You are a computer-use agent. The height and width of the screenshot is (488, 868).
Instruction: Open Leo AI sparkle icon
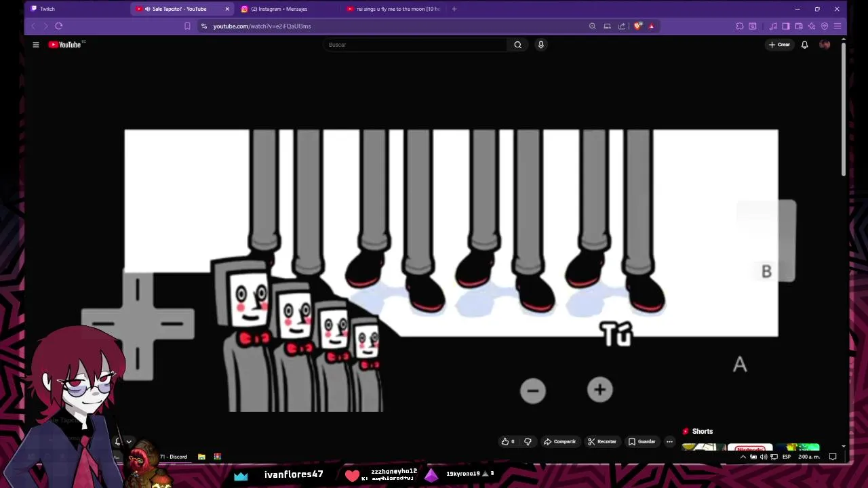pyautogui.click(x=812, y=26)
